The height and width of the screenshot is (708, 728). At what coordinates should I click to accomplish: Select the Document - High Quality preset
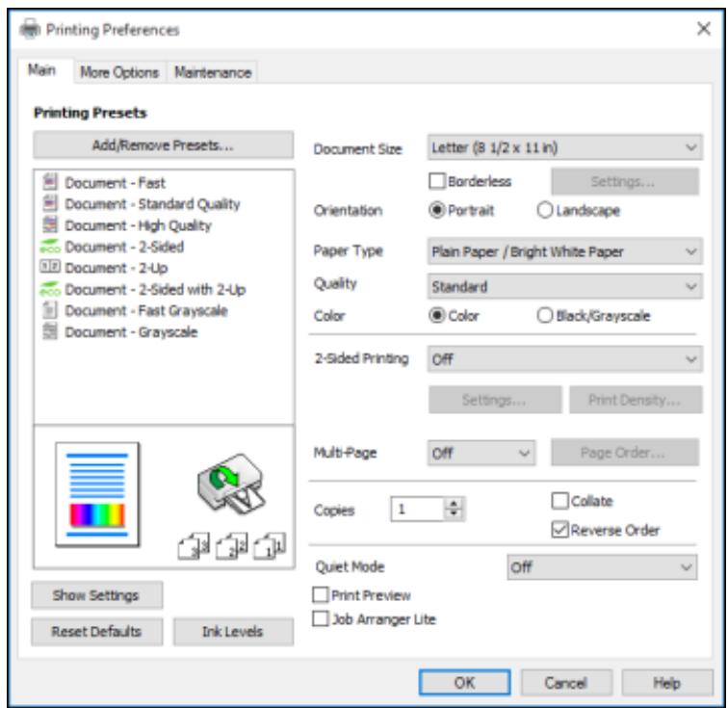coord(138,225)
